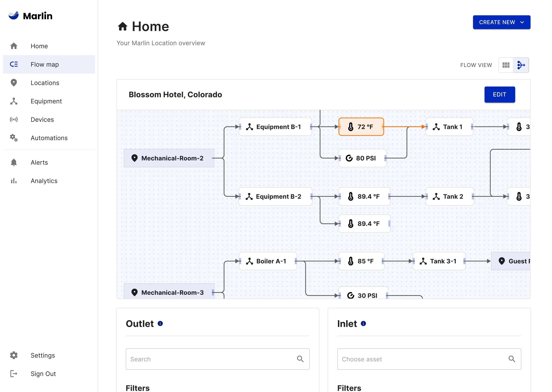Open Settings gear icon
Screen dimensions: 552x392
(x=14, y=355)
